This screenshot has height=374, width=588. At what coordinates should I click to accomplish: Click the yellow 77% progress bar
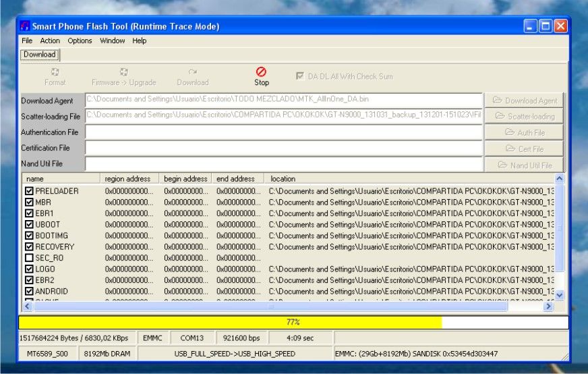pyautogui.click(x=293, y=322)
